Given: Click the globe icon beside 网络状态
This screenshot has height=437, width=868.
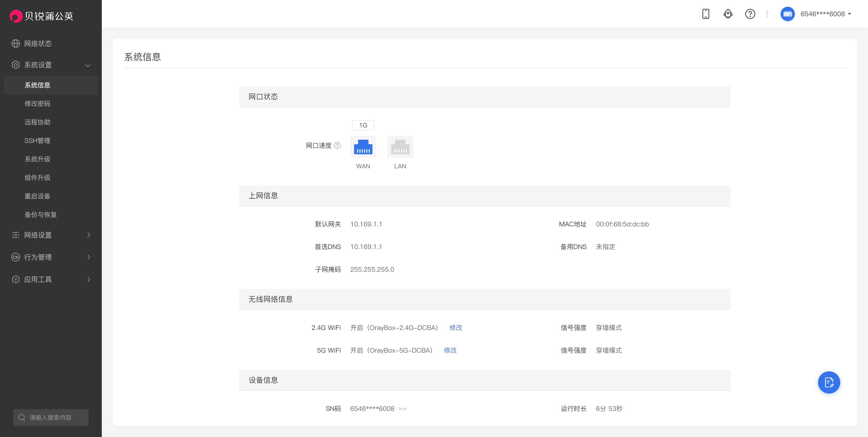Looking at the screenshot, I should (15, 43).
